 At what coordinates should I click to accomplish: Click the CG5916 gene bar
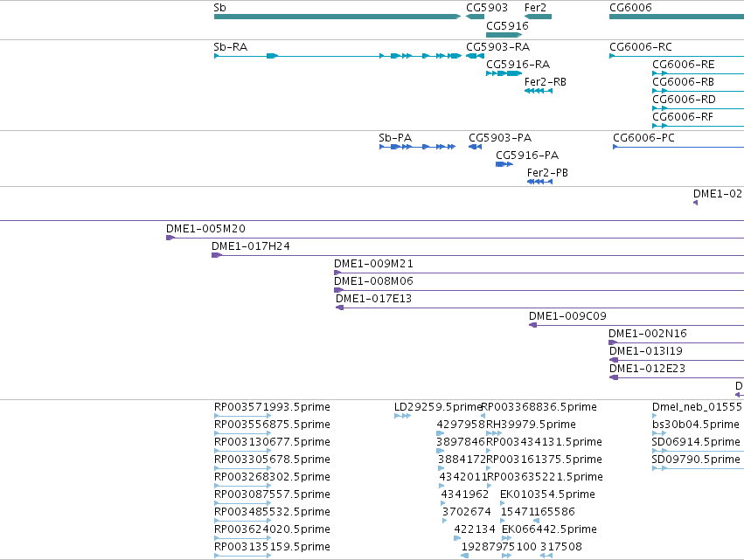click(x=504, y=35)
